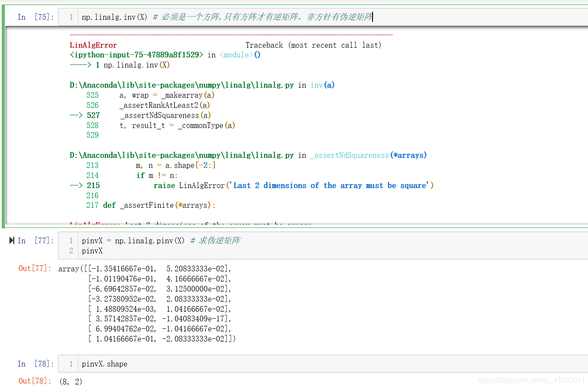Click traceback line 528 _commonType(a)
Image resolution: width=588 pixels, height=388 pixels.
(x=161, y=125)
